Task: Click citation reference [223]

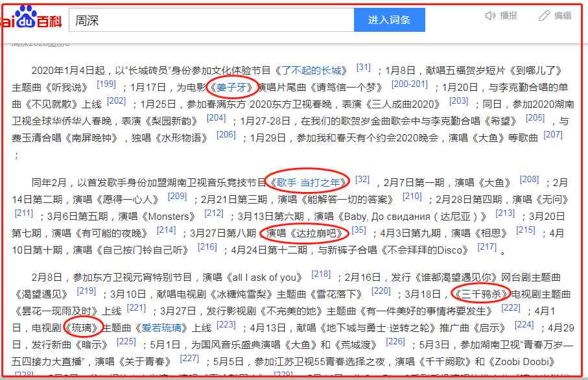Action: pyautogui.click(x=226, y=324)
